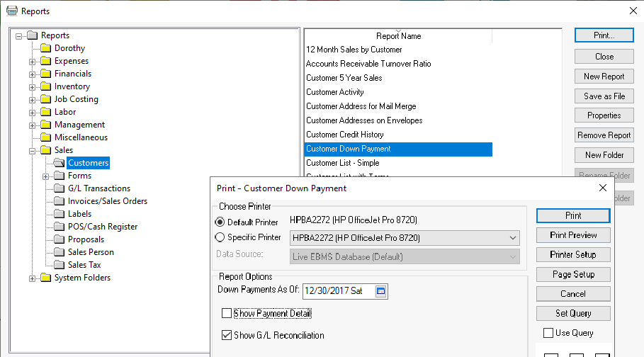Click the Sales Person folder icon
The width and height of the screenshot is (644, 357).
[60, 252]
